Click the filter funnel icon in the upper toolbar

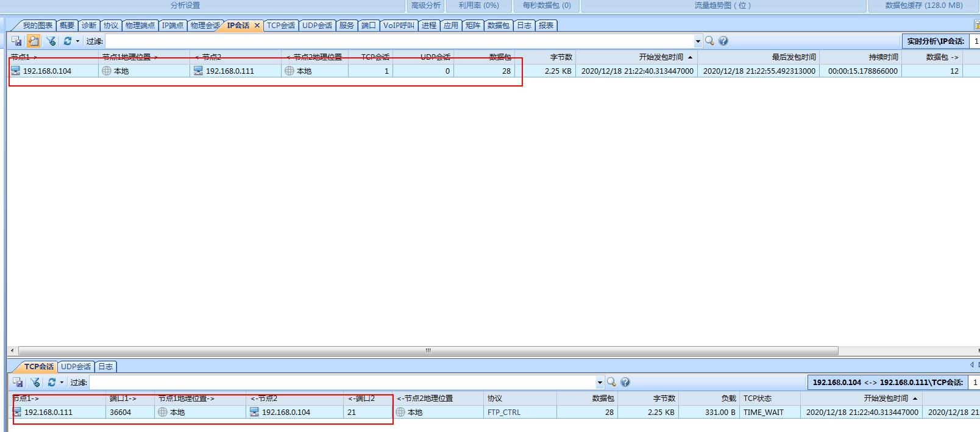point(51,41)
